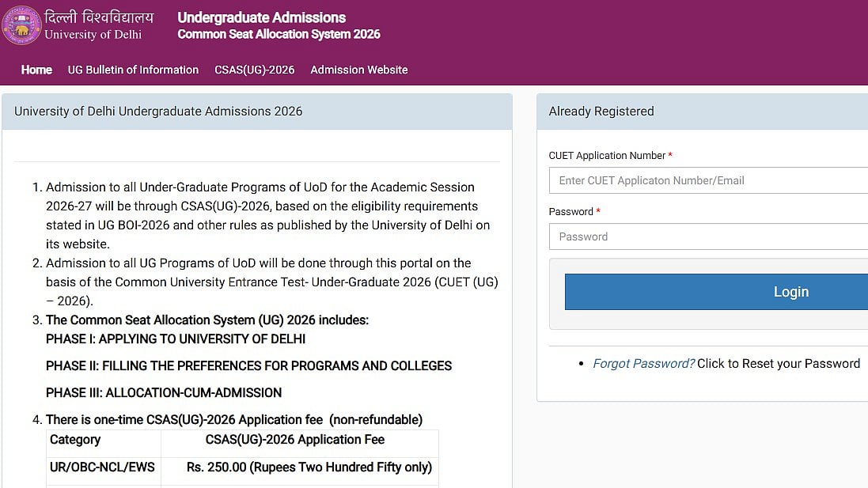The image size is (868, 488).
Task: Focus the CUET Application Number field
Action: (709, 180)
